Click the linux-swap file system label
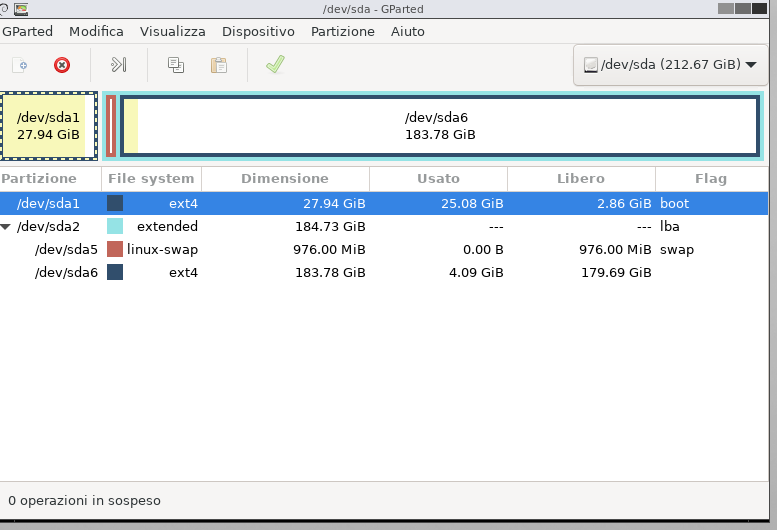The width and height of the screenshot is (777, 530). click(x=162, y=249)
